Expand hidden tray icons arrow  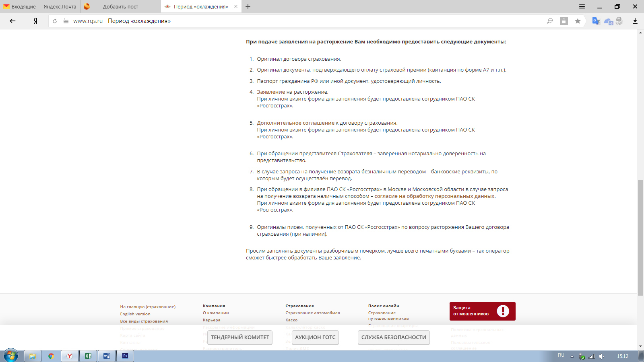pos(572,356)
